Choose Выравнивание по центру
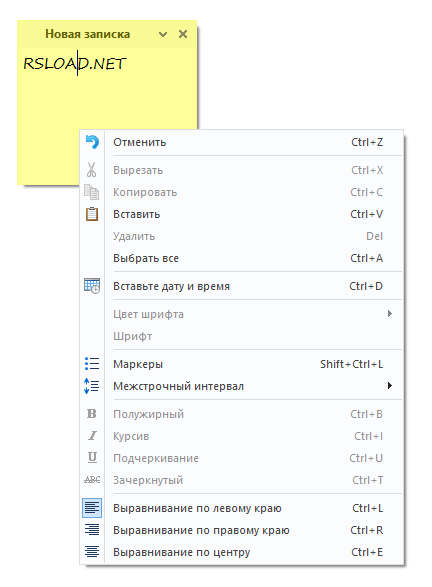Screen dimensions: 432x587 [242, 552]
